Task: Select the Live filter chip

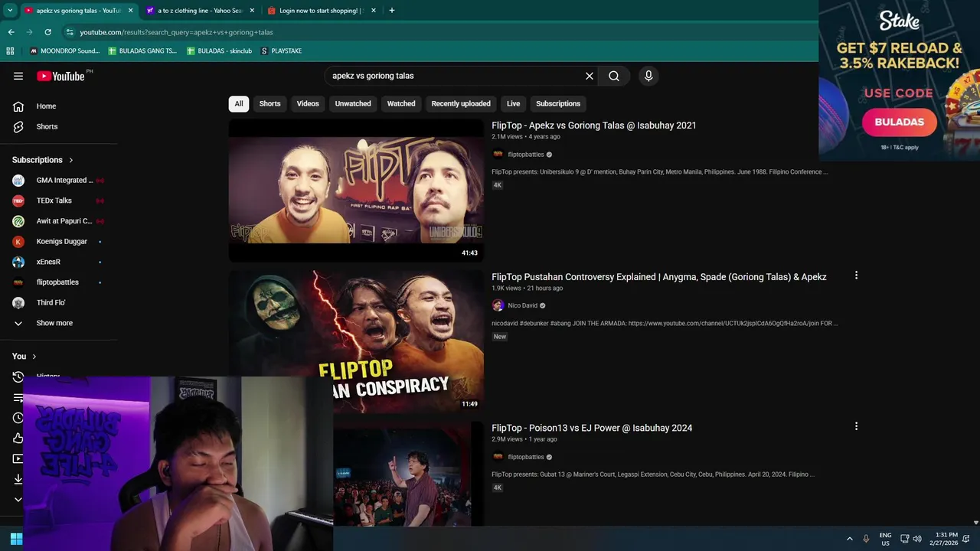Action: click(513, 103)
